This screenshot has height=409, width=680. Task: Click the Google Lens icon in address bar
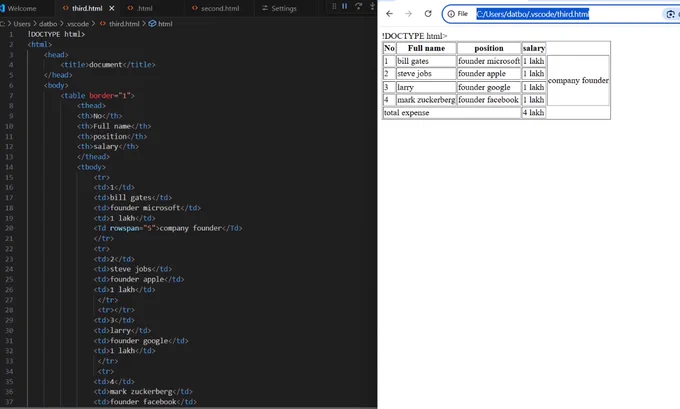670,14
